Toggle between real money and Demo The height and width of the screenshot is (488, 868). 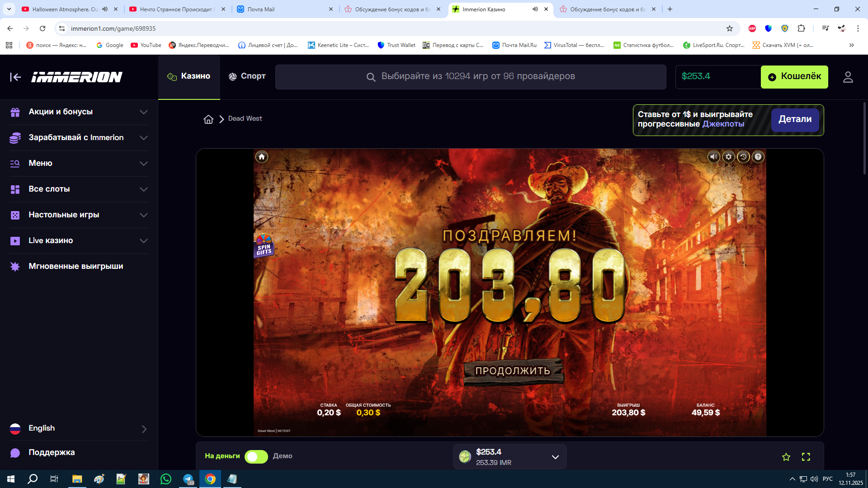(x=256, y=456)
